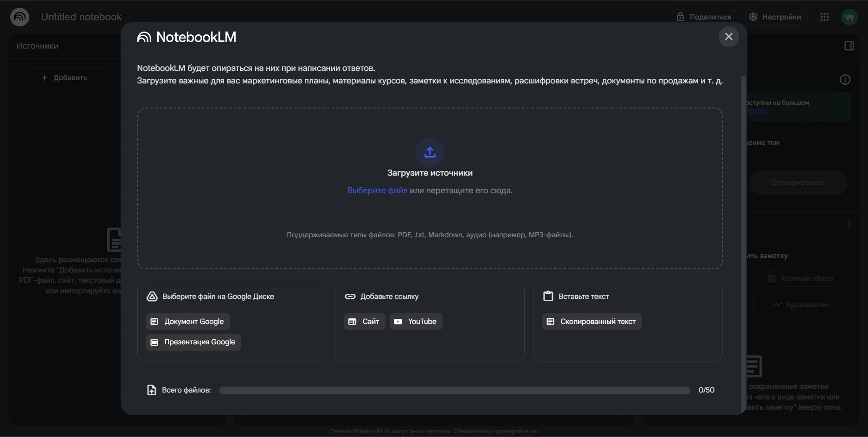Image resolution: width=868 pixels, height=437 pixels.
Task: Click the link chain icon by 'Добавьте ссылку'
Action: pyautogui.click(x=350, y=297)
